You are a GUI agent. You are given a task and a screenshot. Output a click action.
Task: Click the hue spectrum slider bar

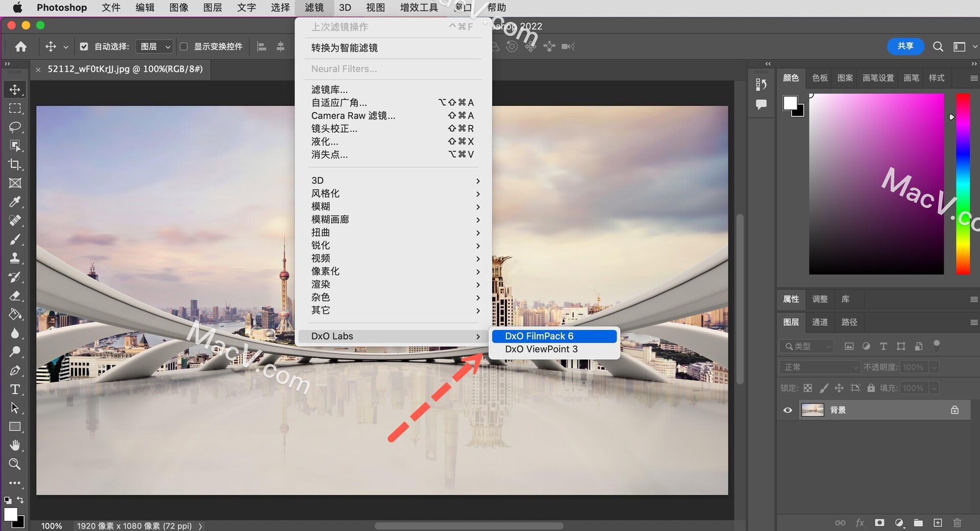(x=963, y=184)
